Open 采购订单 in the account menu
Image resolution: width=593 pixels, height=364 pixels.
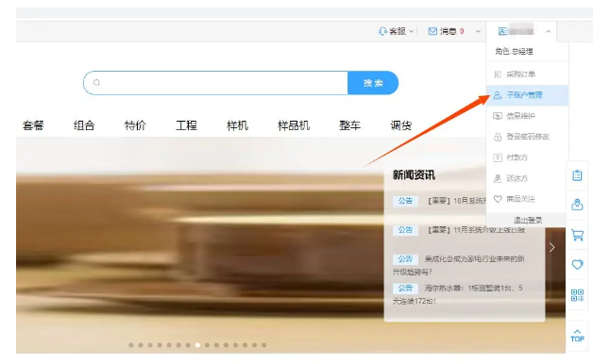tap(527, 74)
